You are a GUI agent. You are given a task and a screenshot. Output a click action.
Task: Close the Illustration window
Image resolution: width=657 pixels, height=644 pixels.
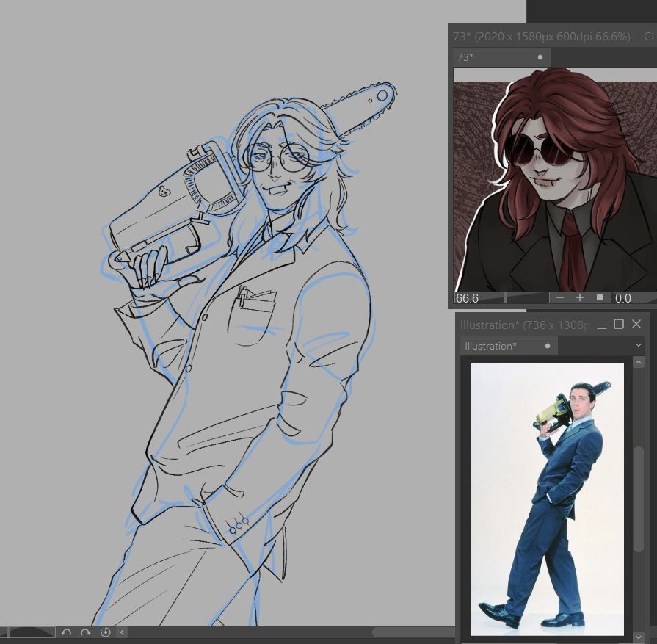point(636,324)
